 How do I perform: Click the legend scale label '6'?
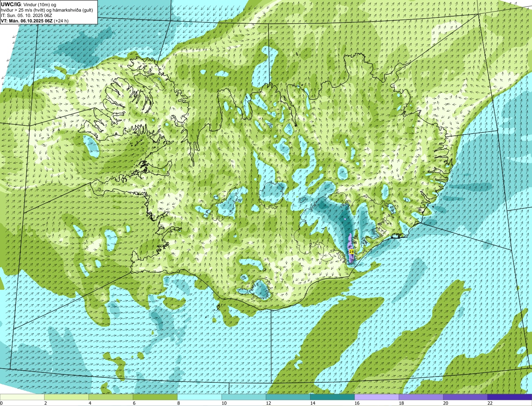tap(134, 403)
